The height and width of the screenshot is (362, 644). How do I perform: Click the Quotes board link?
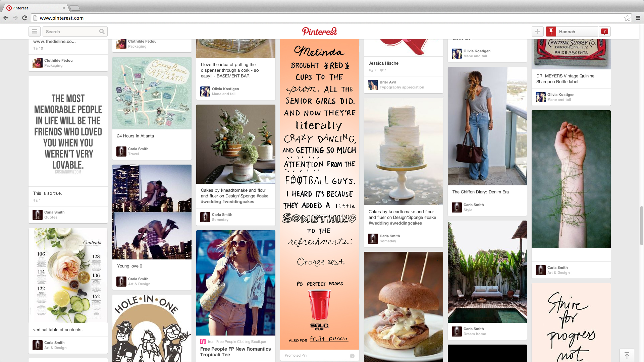tap(51, 218)
